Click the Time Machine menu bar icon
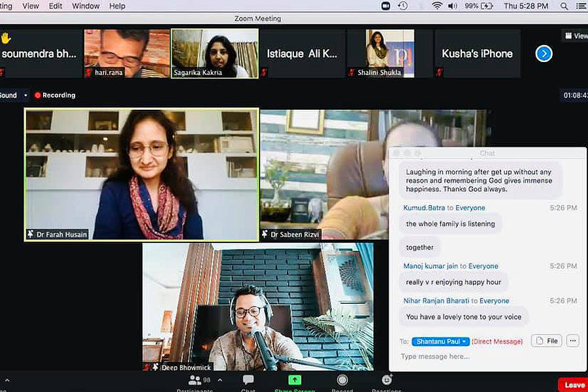 tap(403, 6)
